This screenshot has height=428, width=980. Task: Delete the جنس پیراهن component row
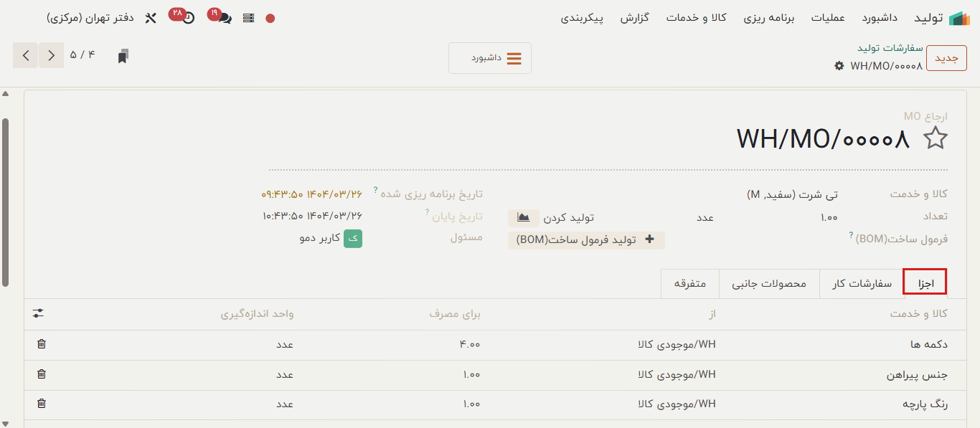tap(42, 374)
